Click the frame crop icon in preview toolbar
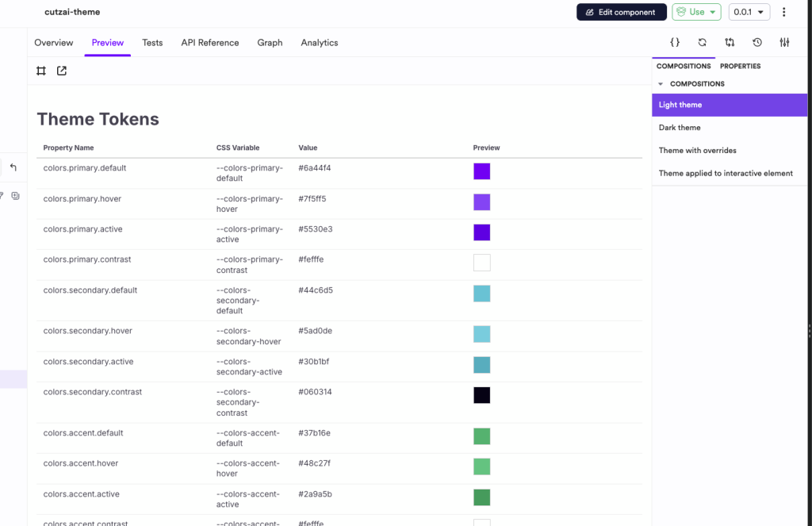 (x=41, y=71)
